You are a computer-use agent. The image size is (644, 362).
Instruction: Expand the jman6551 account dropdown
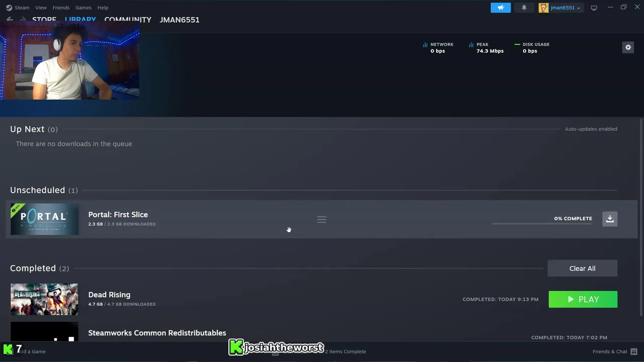pyautogui.click(x=565, y=8)
